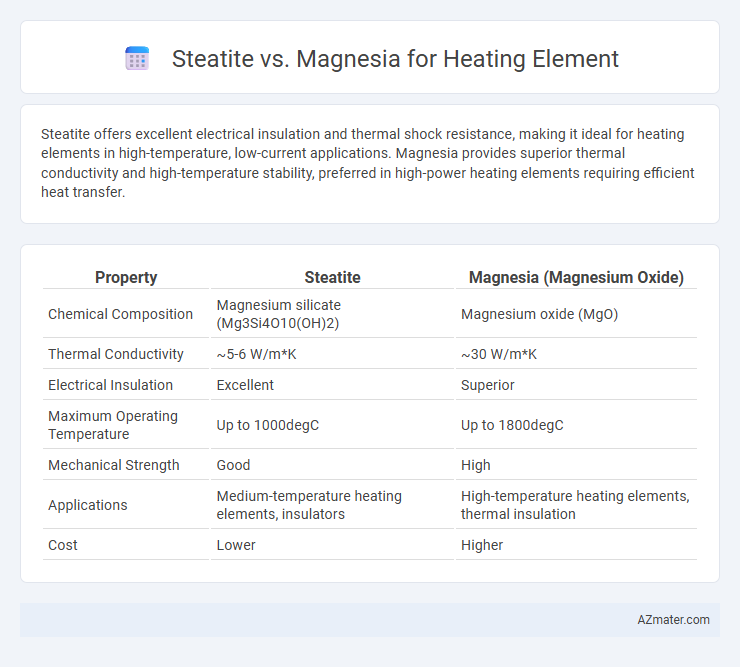Click the 'Steatite' column header
740x667 pixels.
332,277
